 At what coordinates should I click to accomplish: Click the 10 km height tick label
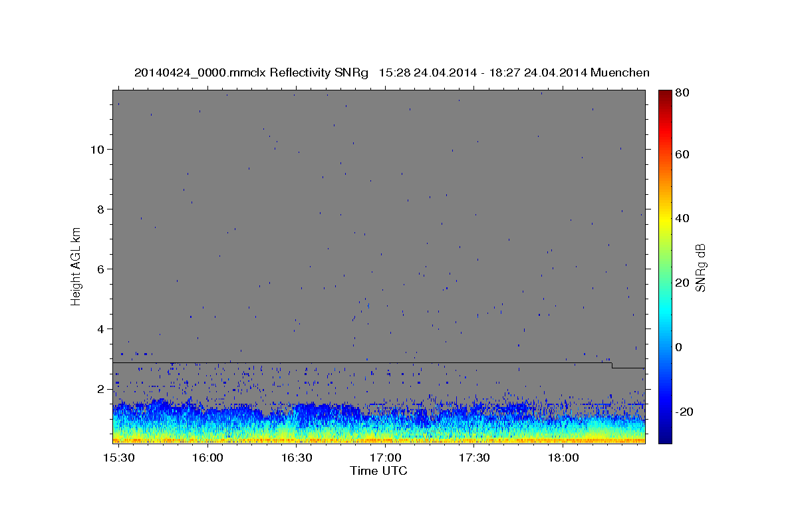97,149
